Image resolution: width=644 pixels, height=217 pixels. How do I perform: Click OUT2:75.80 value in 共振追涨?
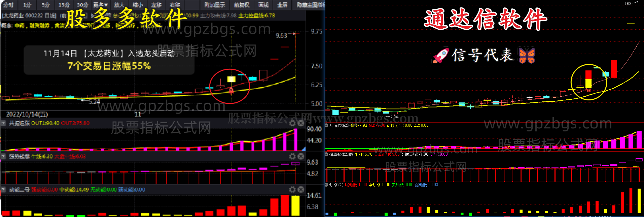click(x=75, y=123)
